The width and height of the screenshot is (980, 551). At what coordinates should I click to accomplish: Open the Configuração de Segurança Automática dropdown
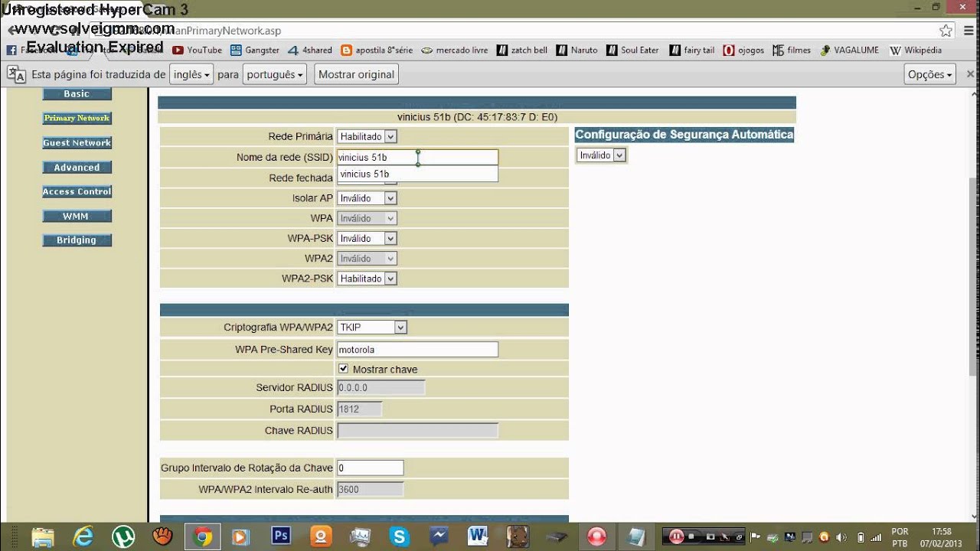601,155
